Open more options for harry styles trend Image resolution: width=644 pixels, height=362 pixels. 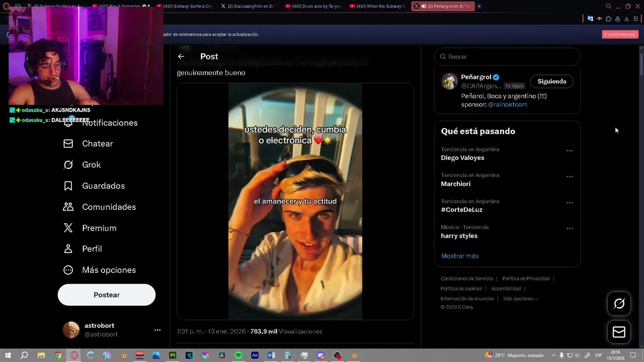(570, 228)
